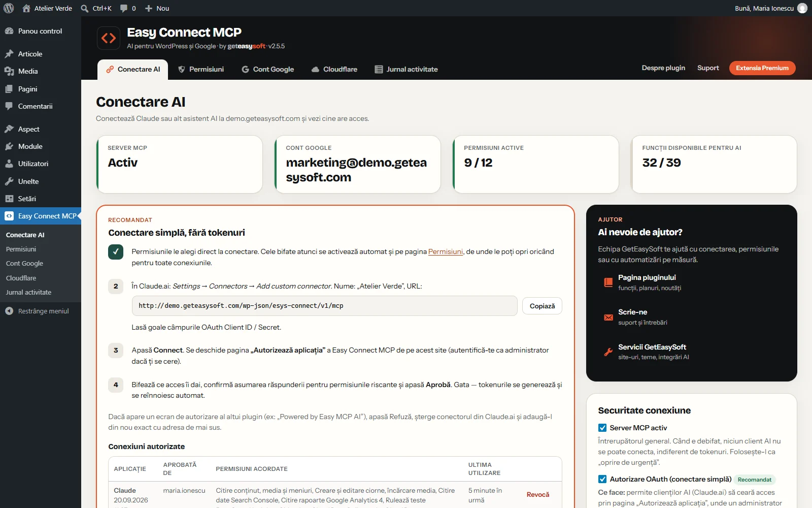The height and width of the screenshot is (508, 812).
Task: Open the Suport link
Action: pyautogui.click(x=708, y=68)
